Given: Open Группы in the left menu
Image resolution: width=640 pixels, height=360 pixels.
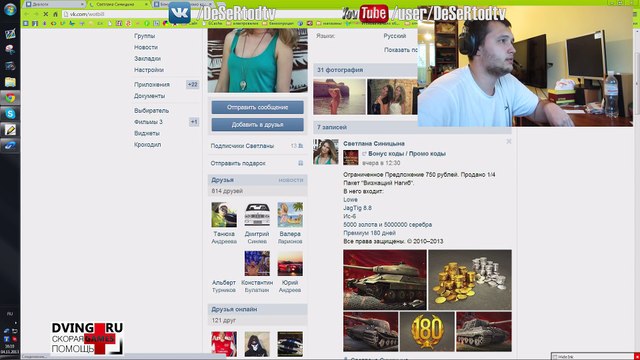Looking at the screenshot, I should (144, 36).
